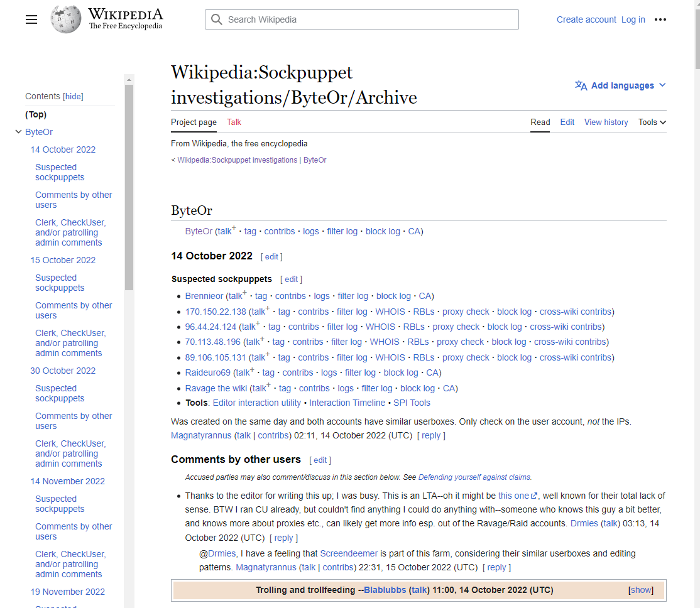This screenshot has height=608, width=700.
Task: Go to 19 November 2022 in contents
Action: [67, 592]
